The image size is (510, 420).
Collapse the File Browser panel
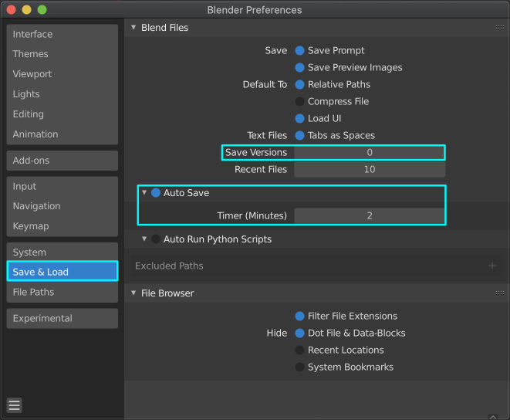pos(133,293)
